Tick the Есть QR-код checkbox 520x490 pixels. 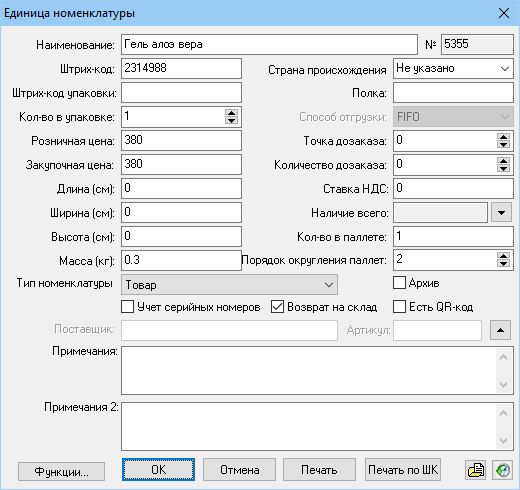pos(399,307)
